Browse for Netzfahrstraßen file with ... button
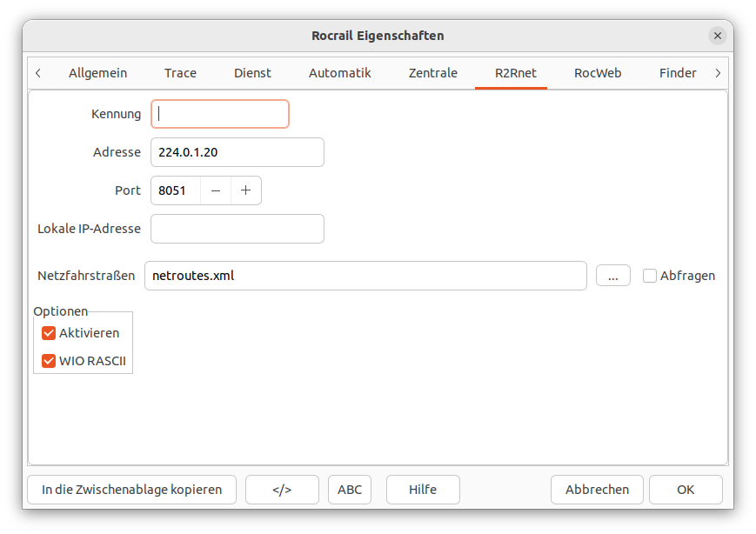The image size is (756, 534). point(613,276)
